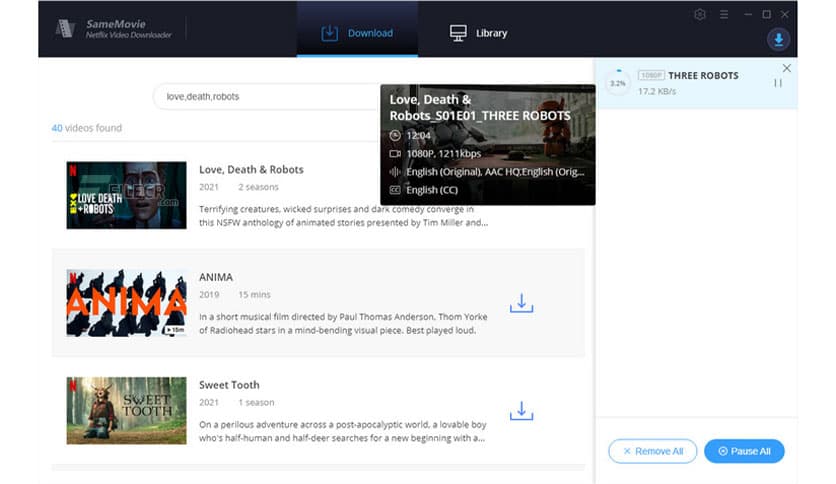The image size is (836, 484).
Task: Click the blue download queue icon
Action: click(777, 40)
